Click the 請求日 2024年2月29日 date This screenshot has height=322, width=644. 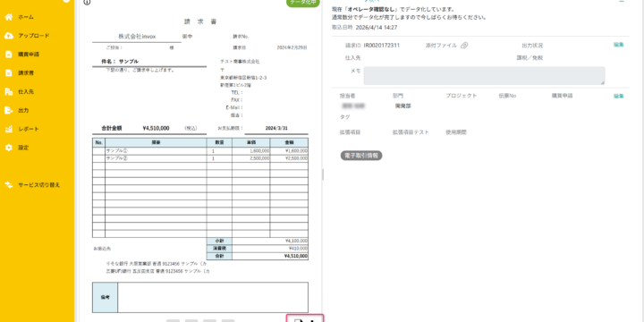point(292,47)
